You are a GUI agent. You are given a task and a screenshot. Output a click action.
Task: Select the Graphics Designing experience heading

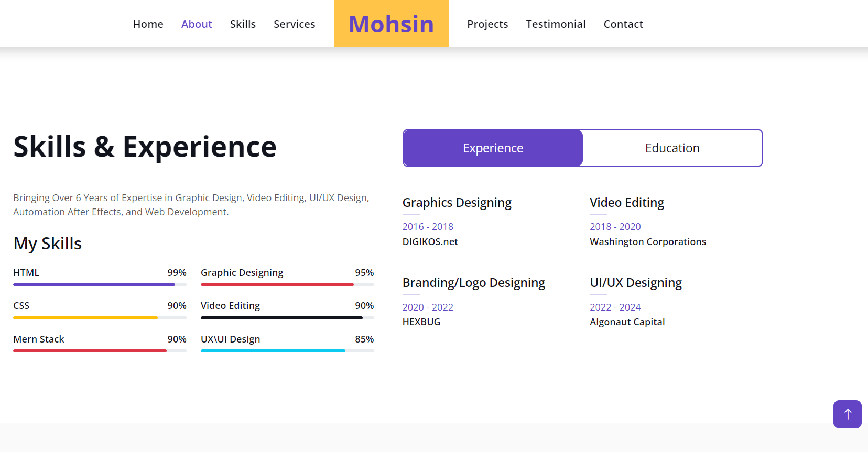[x=457, y=203]
